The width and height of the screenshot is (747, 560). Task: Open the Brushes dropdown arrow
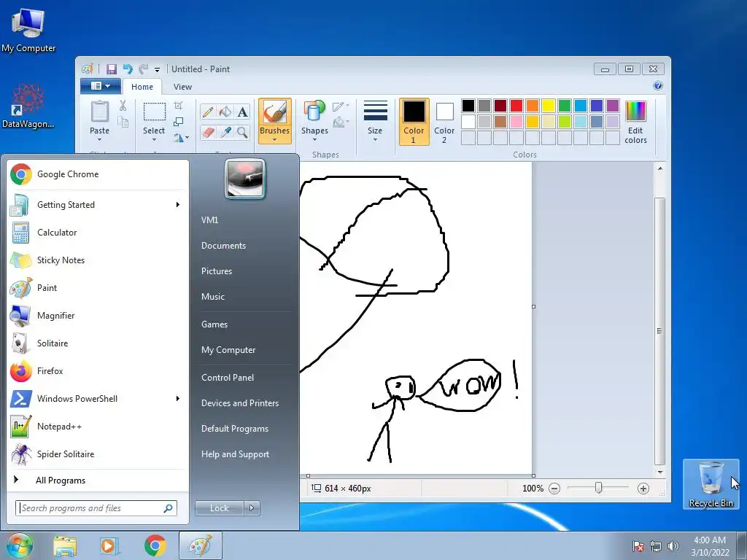click(x=275, y=139)
